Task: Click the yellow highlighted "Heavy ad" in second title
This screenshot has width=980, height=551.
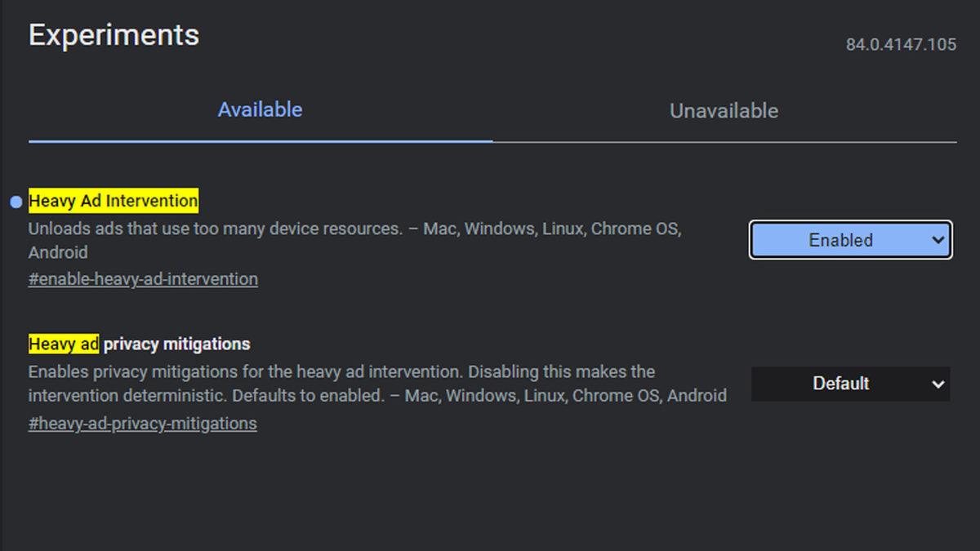Action: (x=64, y=344)
